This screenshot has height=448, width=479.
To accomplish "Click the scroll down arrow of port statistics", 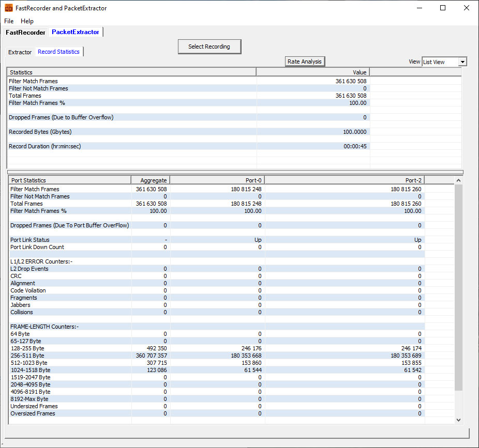I will tap(458, 420).
